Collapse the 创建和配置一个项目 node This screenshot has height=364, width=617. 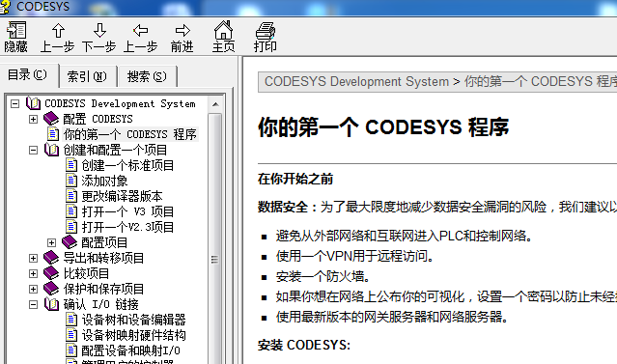point(33,150)
